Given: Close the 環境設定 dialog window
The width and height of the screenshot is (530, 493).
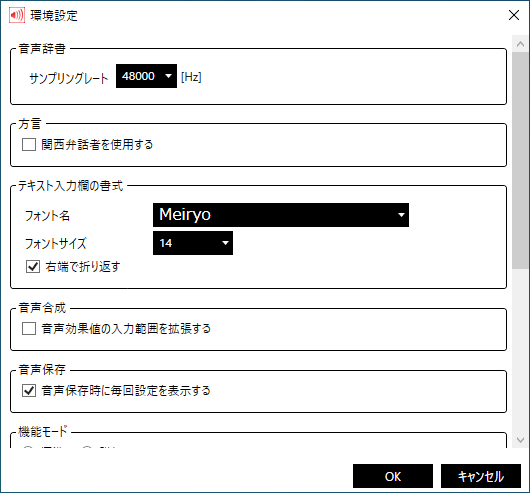Looking at the screenshot, I should click(514, 15).
